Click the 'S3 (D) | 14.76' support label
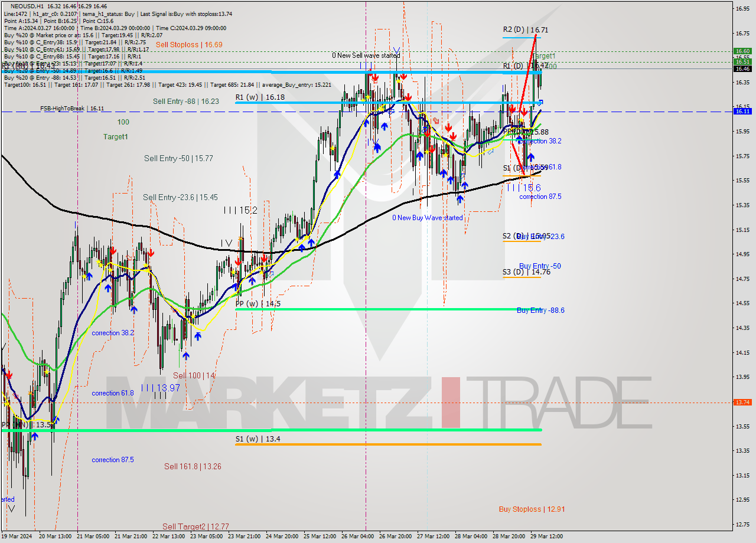The width and height of the screenshot is (756, 543). 526,272
